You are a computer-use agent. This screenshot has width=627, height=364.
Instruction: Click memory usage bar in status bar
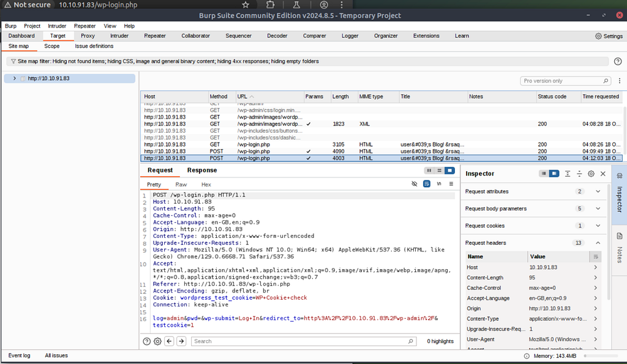tap(601, 356)
